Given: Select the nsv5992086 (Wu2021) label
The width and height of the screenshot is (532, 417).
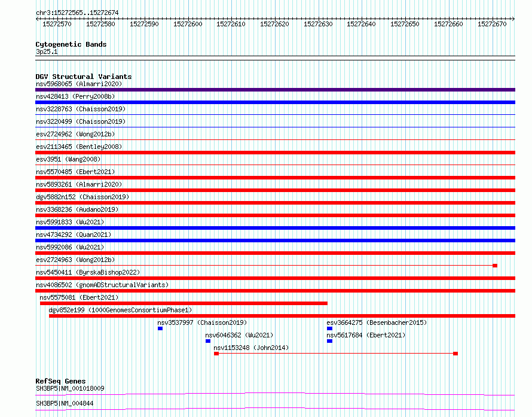Looking at the screenshot, I should 70,247.
